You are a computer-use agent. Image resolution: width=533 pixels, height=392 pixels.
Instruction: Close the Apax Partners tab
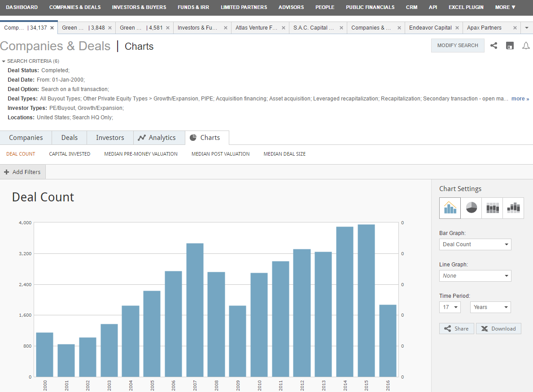pos(515,28)
